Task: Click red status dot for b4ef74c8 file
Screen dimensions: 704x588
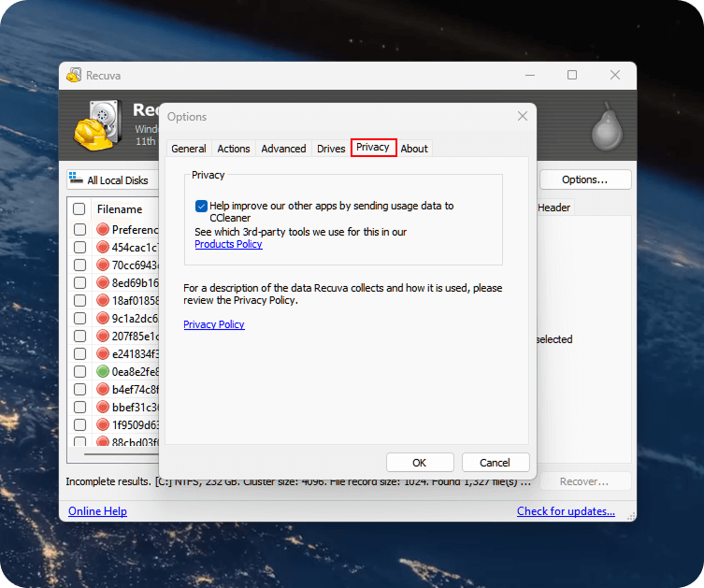Action: [103, 389]
